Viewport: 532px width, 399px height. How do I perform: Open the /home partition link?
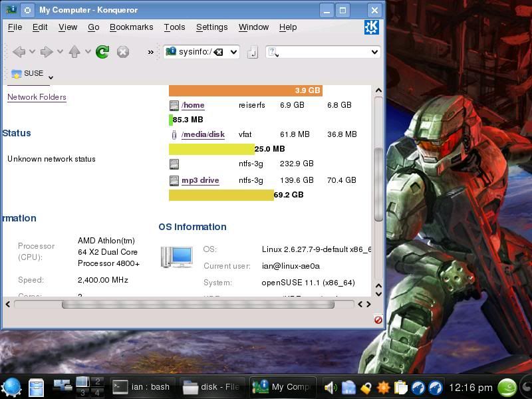click(x=193, y=105)
